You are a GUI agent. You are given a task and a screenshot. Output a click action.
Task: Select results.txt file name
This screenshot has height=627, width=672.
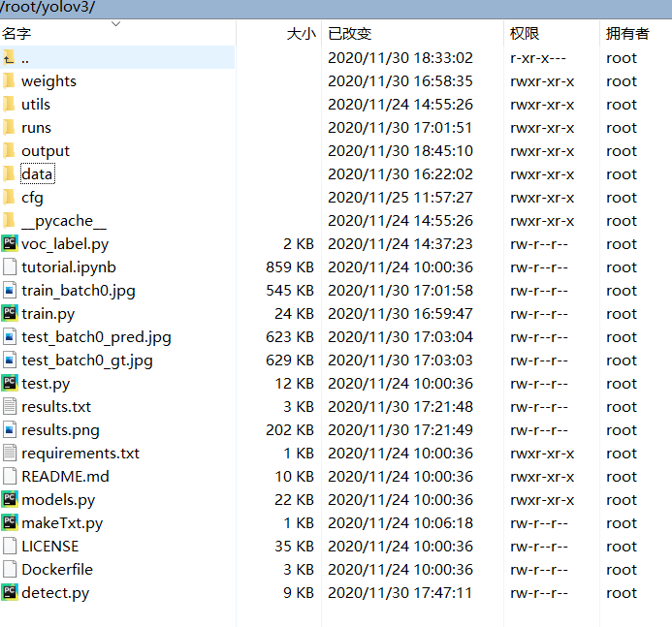point(56,406)
